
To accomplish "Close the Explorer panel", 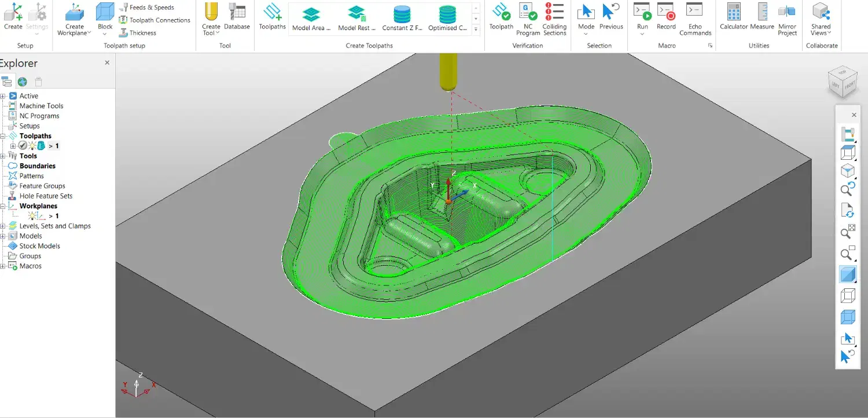I will pos(107,63).
